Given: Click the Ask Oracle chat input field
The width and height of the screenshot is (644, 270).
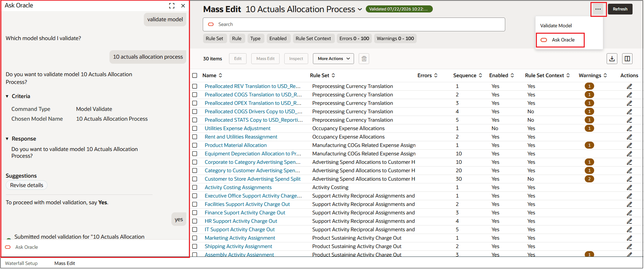Looking at the screenshot, I should click(95, 247).
